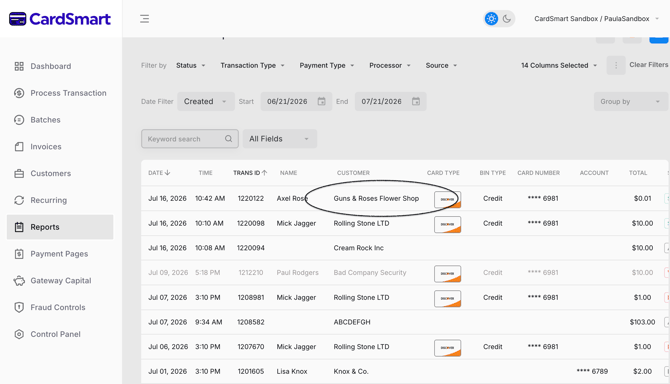The height and width of the screenshot is (384, 670).
Task: Open Gateway Capital
Action: [x=60, y=281]
